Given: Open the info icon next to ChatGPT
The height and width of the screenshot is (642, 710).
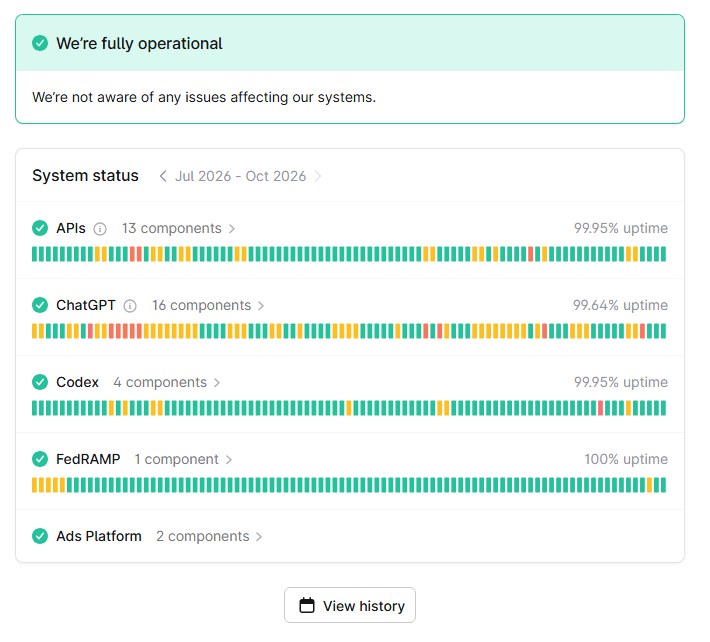Looking at the screenshot, I should coord(130,306).
